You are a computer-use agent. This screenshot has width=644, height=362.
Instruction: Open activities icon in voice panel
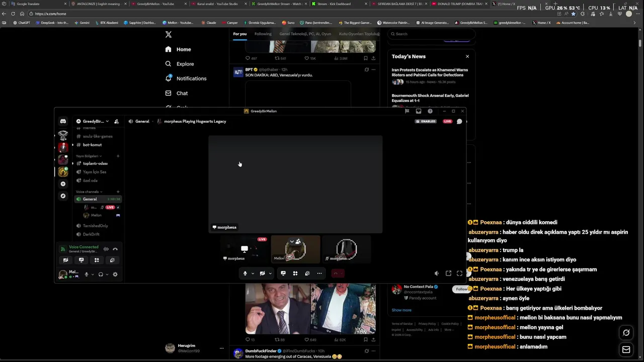tap(97, 260)
